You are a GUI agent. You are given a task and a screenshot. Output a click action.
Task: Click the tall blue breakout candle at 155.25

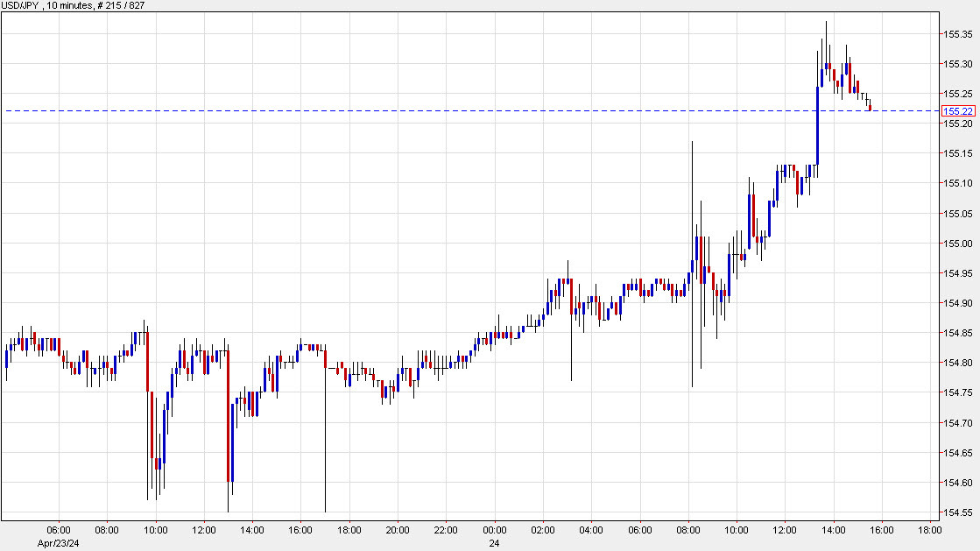[817, 125]
